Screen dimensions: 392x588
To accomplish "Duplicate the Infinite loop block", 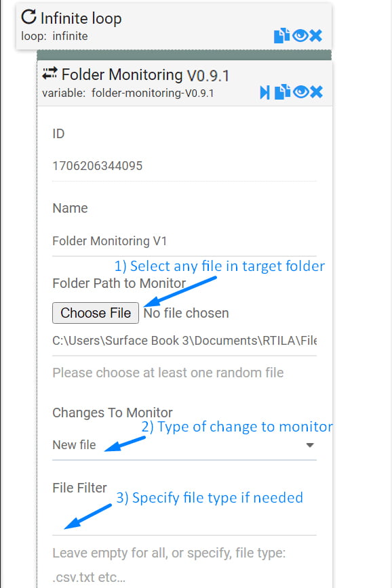I will [281, 36].
